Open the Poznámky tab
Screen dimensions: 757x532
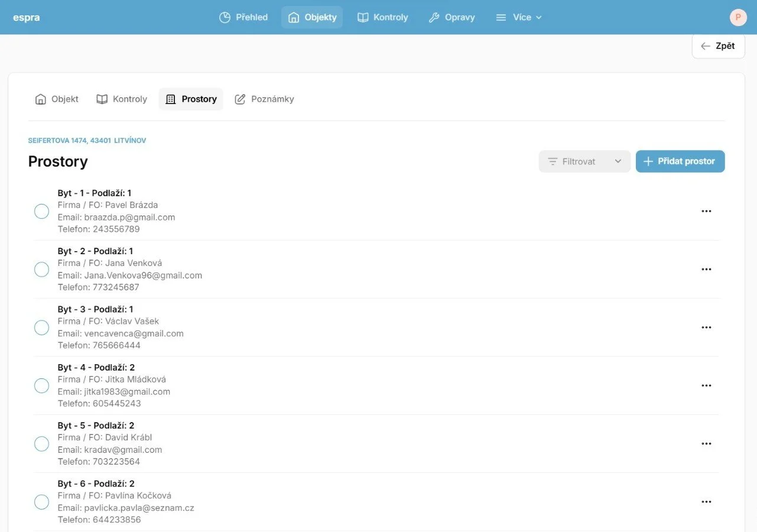[x=264, y=99]
